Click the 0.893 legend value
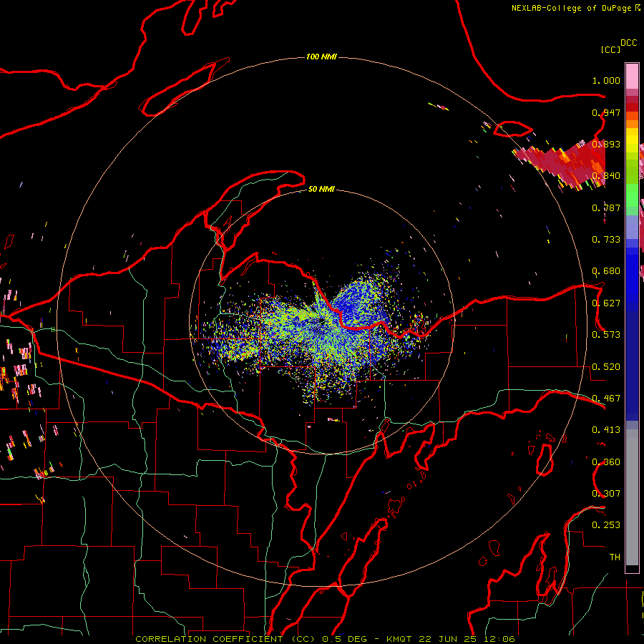The image size is (644, 644). pos(606,144)
